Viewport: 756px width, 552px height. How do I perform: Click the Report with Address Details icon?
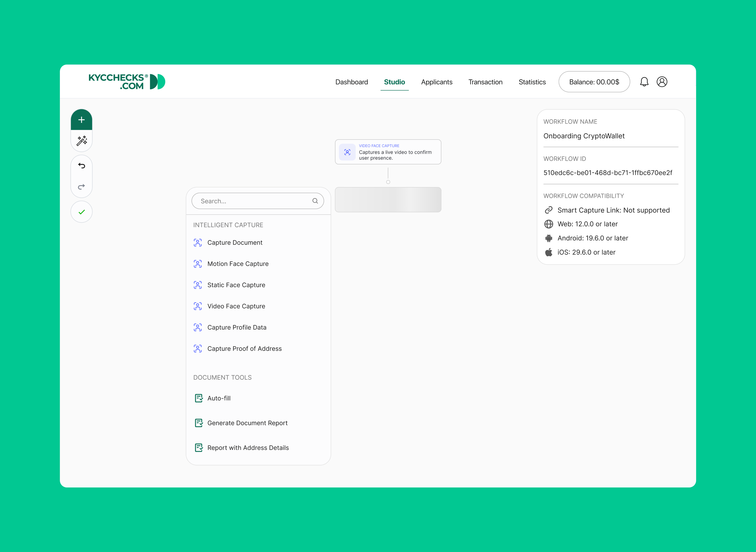pos(199,448)
